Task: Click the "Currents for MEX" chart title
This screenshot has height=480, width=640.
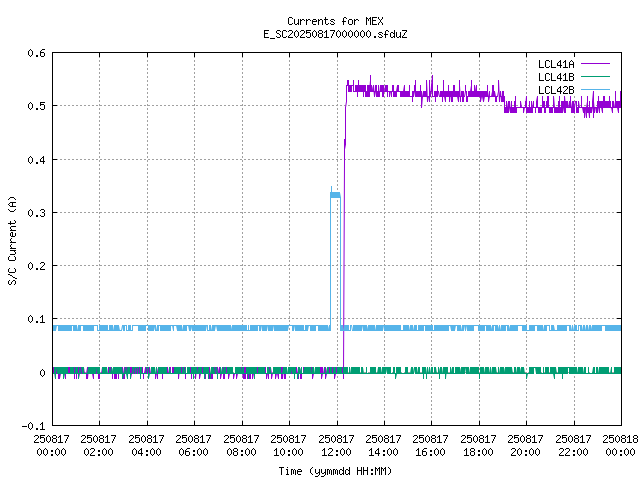Action: tap(335, 21)
